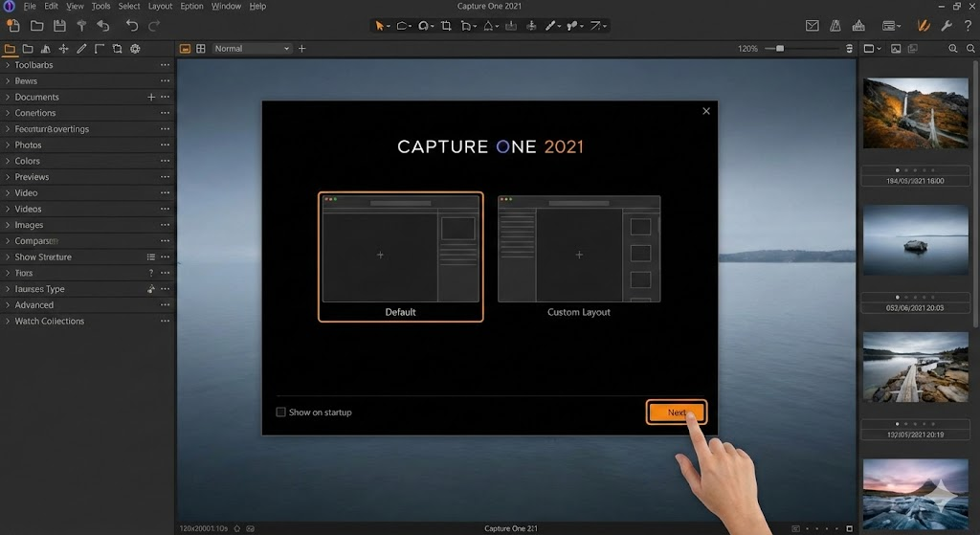Expand the Comparsn section
The width and height of the screenshot is (980, 535).
pyautogui.click(x=8, y=241)
